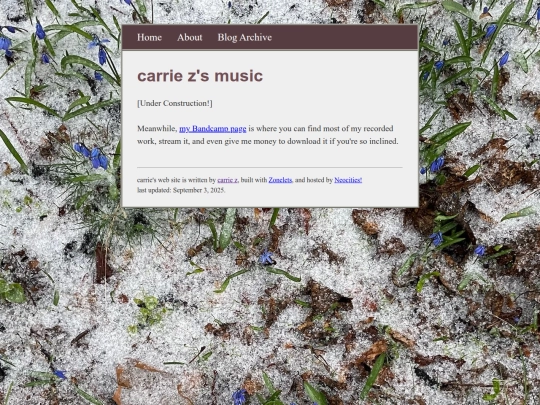Viewport: 540px width, 405px height.
Task: Click the last updated September 3, 2025 text
Action: pyautogui.click(x=181, y=190)
